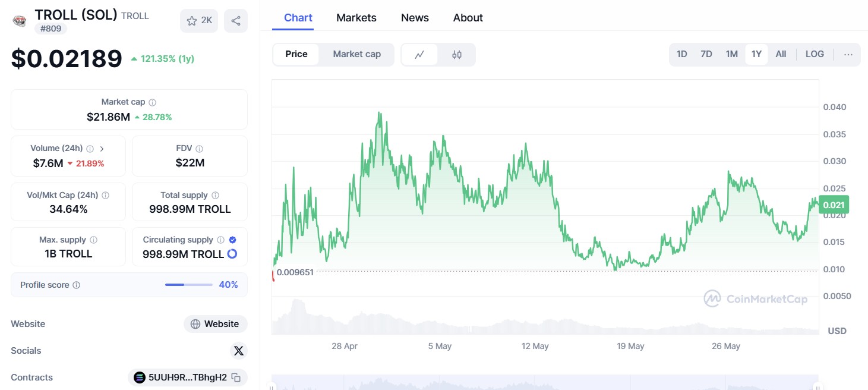
Task: Click the share icon button
Action: [236, 21]
